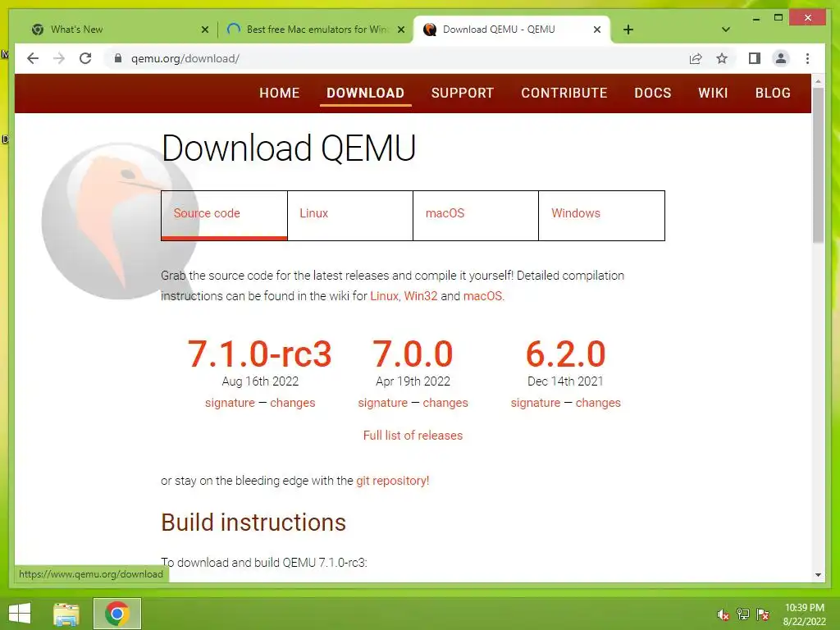Screen dimensions: 840x630
Task: Open changes for 7.1.0-rc3
Action: pos(293,403)
